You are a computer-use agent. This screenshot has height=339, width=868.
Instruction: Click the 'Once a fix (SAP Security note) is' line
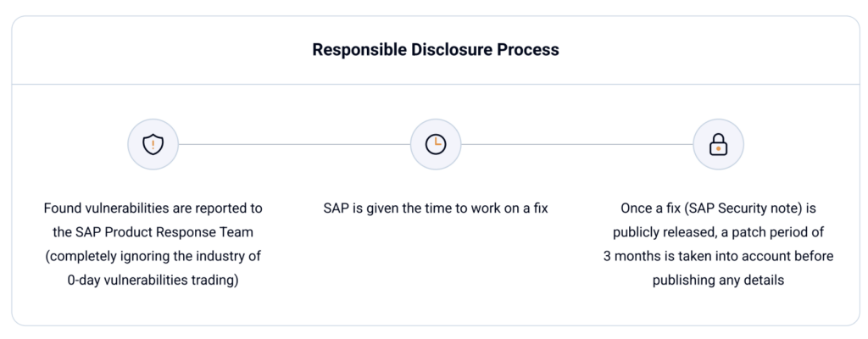pyautogui.click(x=718, y=208)
